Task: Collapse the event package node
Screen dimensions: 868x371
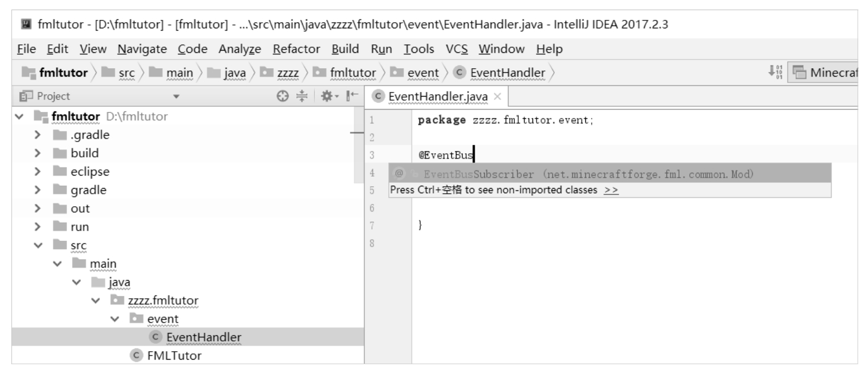Action: pyautogui.click(x=116, y=319)
